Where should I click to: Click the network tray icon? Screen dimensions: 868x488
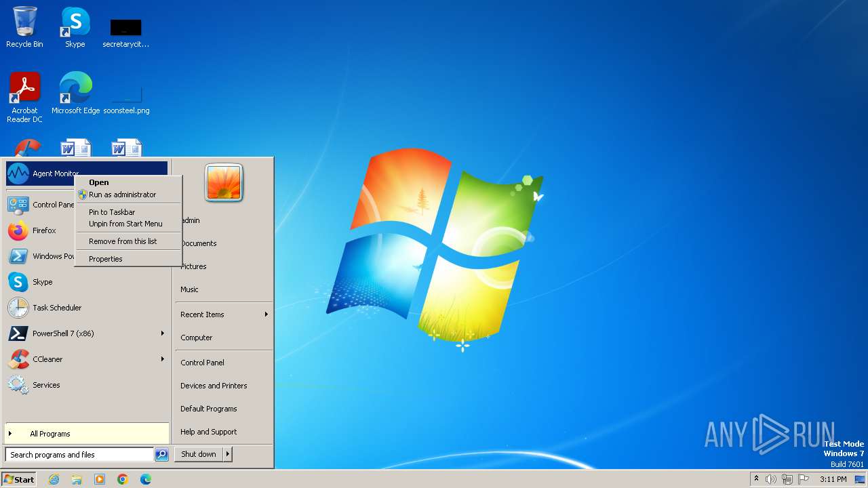787,479
